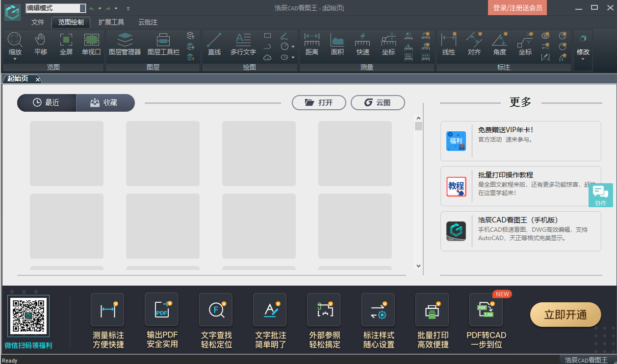617x364 pixels.
Task: Expand the 编辑模式 mode dropdown
Action: (x=82, y=8)
